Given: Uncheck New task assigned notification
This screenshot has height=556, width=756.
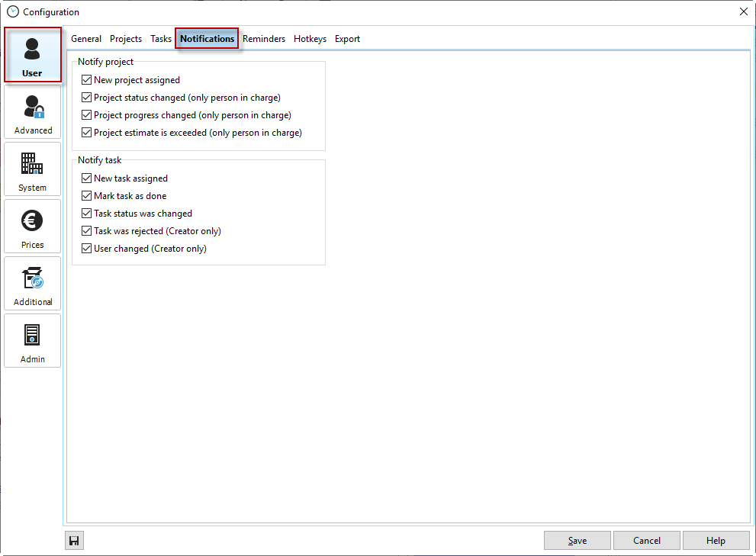Looking at the screenshot, I should (86, 178).
